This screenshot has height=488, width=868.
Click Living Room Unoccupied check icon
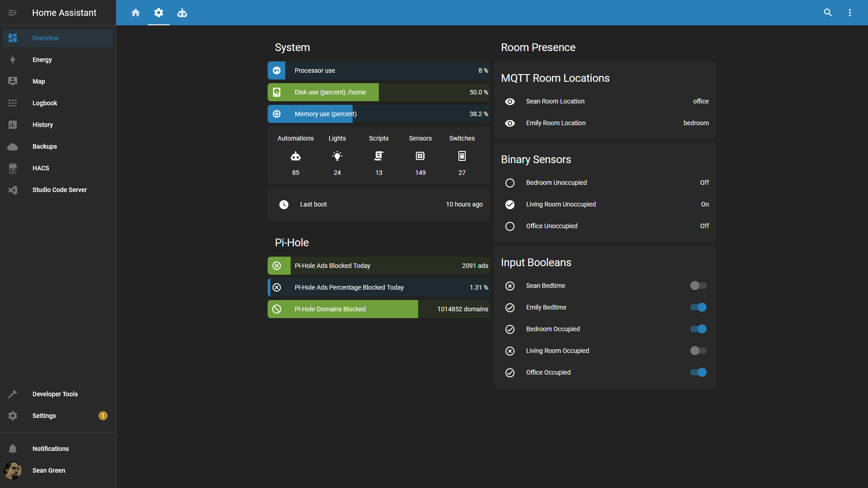[510, 205]
